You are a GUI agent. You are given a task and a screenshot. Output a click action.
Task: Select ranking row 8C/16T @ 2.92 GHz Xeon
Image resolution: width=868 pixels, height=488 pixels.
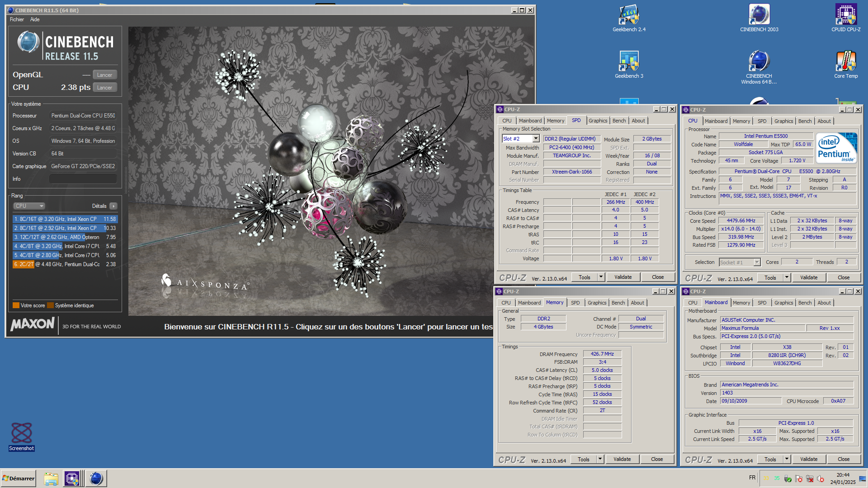(65, 228)
